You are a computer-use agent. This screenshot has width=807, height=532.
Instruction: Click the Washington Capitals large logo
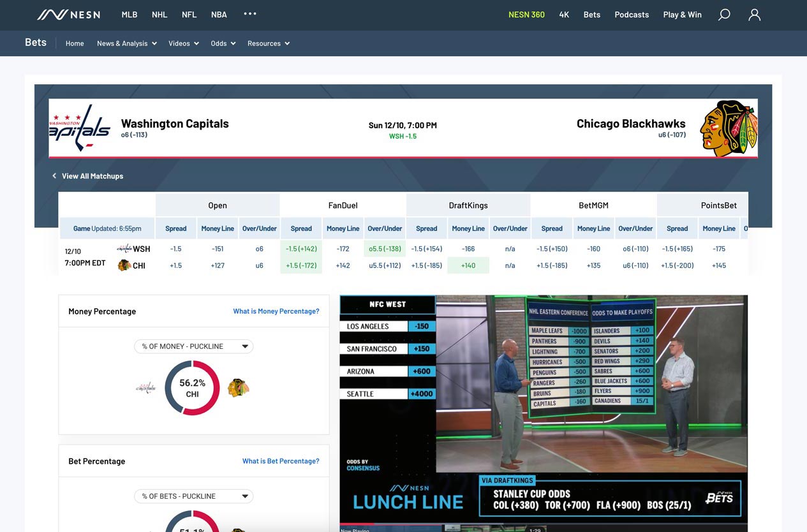click(x=80, y=128)
